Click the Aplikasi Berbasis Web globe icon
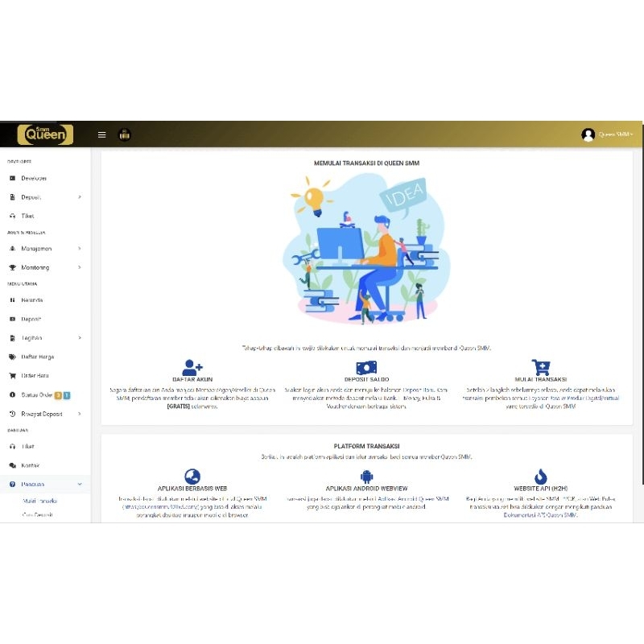The image size is (644, 644). (x=192, y=477)
